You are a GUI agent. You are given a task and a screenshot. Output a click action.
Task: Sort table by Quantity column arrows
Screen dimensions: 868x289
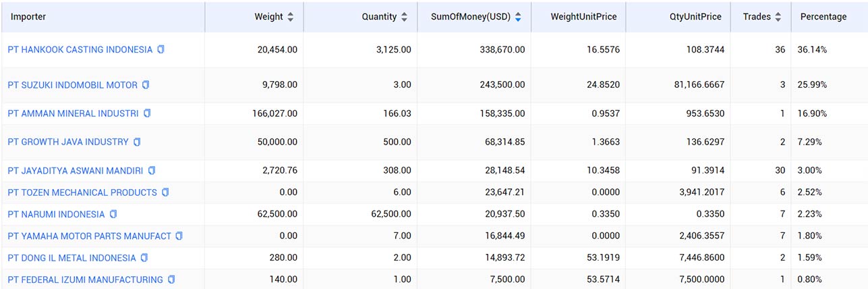[404, 17]
